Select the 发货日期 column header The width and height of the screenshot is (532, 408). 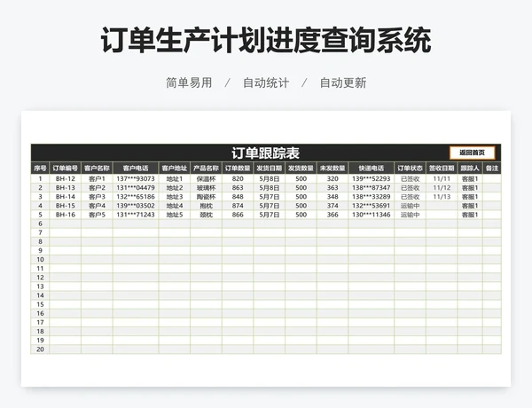tap(269, 168)
